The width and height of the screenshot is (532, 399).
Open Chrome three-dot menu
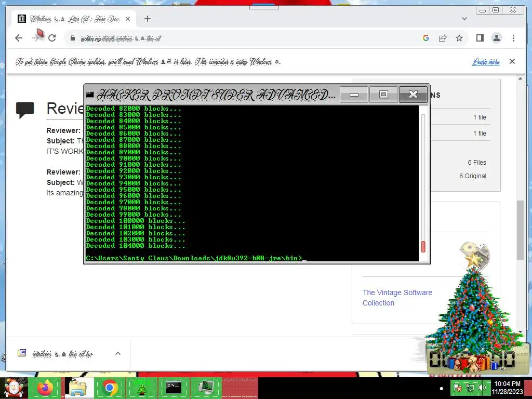click(x=513, y=38)
